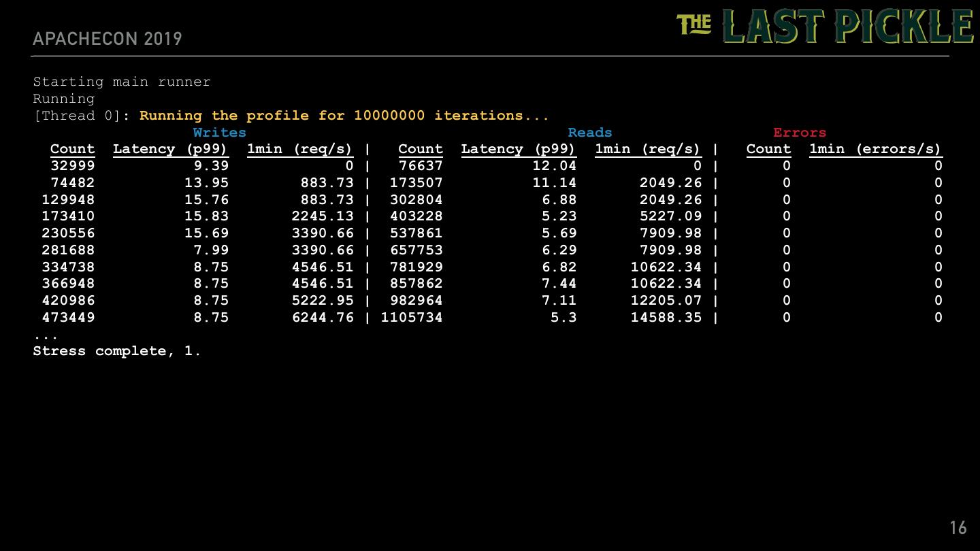Click The Last Pickle logo
The height and width of the screenshot is (551, 980).
825,27
